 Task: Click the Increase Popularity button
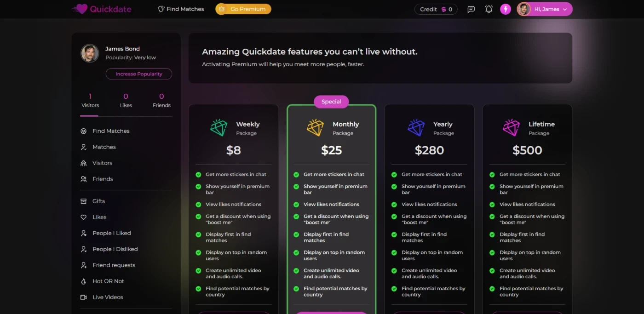click(x=139, y=74)
